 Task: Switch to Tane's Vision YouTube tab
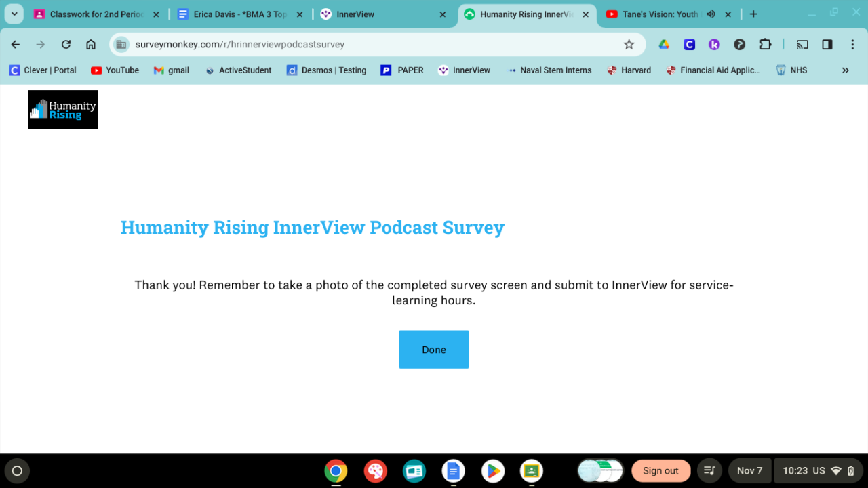point(670,14)
